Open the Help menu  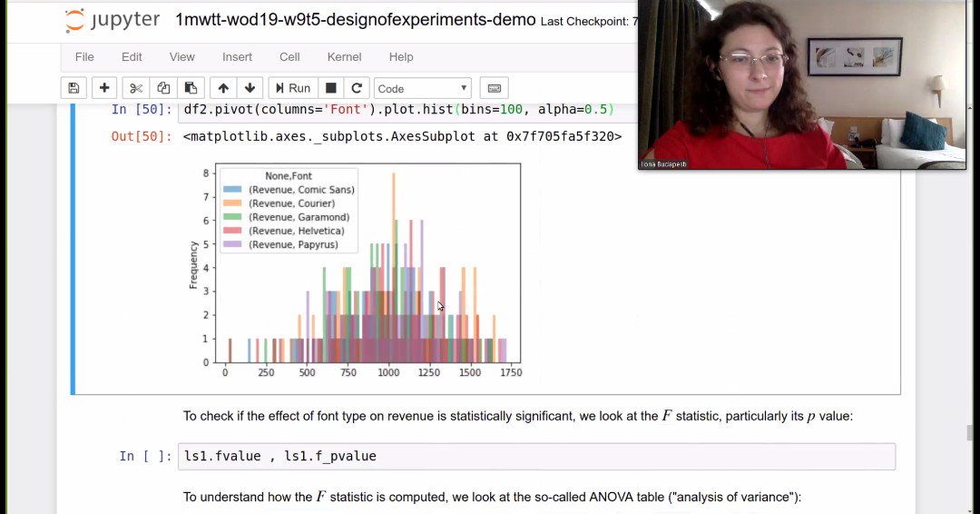pyautogui.click(x=401, y=57)
